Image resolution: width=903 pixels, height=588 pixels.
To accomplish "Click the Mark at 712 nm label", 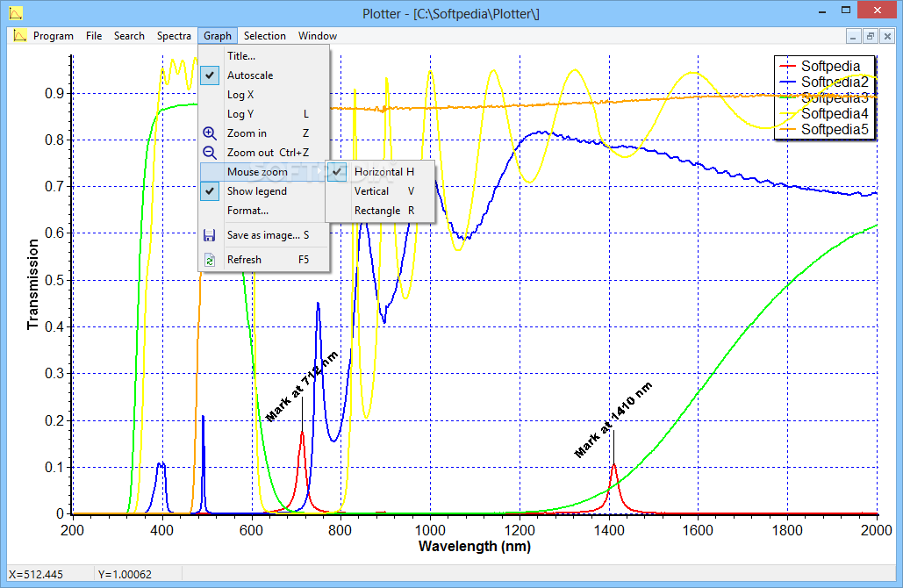I will tap(302, 386).
